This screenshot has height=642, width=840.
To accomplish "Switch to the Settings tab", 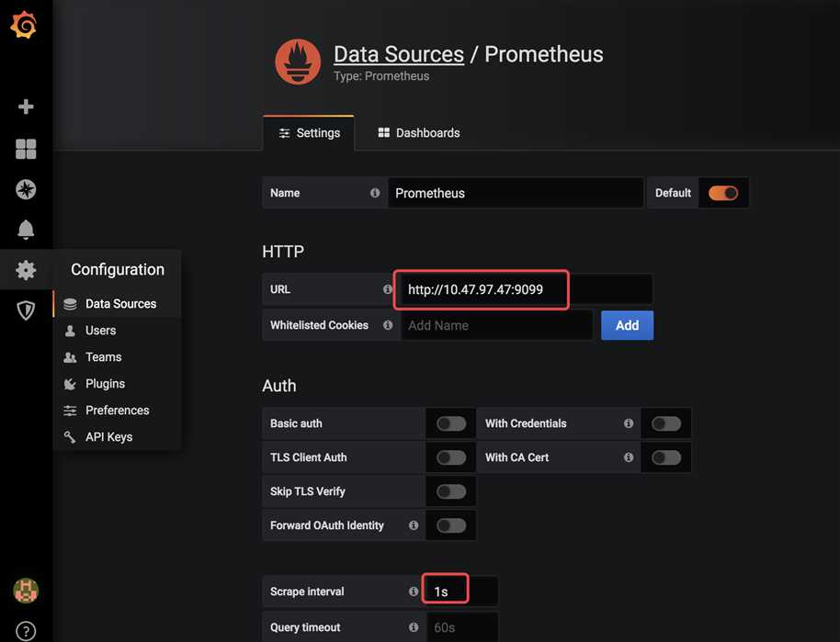I will point(309,133).
